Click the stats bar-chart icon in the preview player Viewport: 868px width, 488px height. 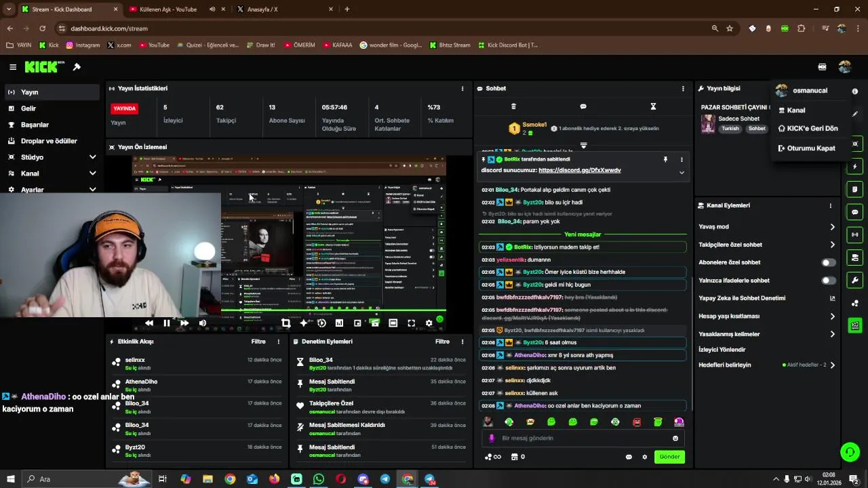tap(339, 323)
